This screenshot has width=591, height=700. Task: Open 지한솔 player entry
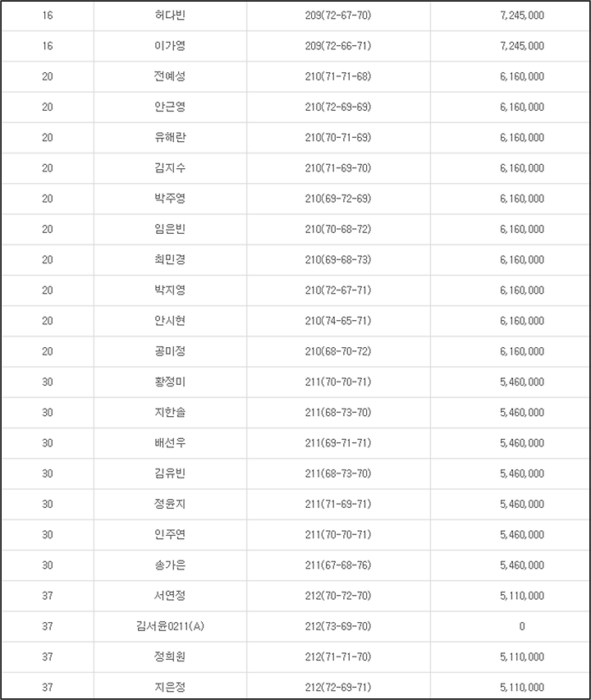click(170, 413)
